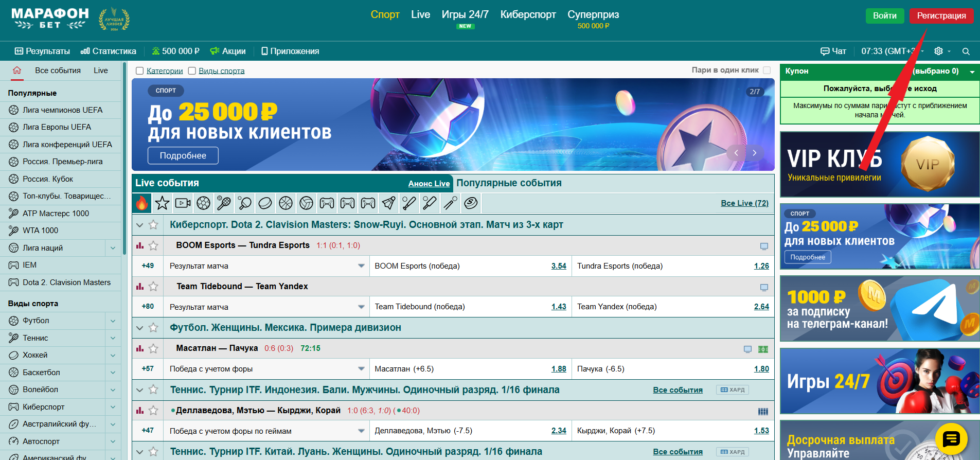Expand Баскетбол chevron in sidebar
The image size is (980, 460).
pos(113,373)
